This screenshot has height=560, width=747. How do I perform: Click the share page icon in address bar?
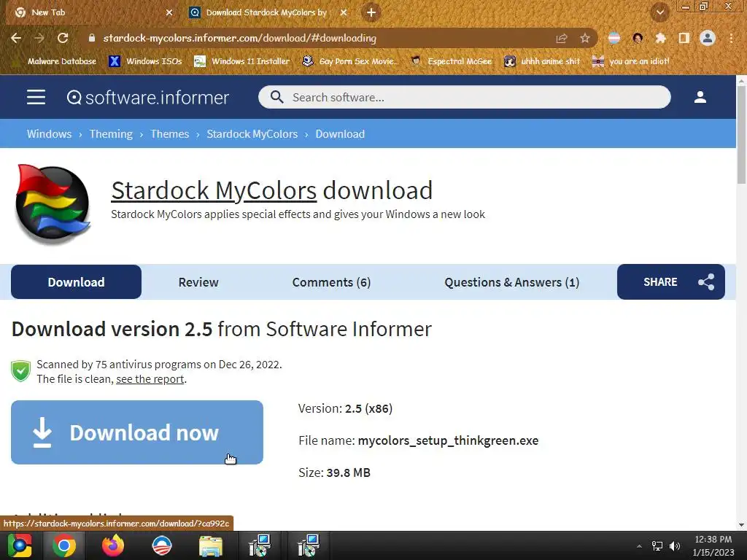(562, 38)
